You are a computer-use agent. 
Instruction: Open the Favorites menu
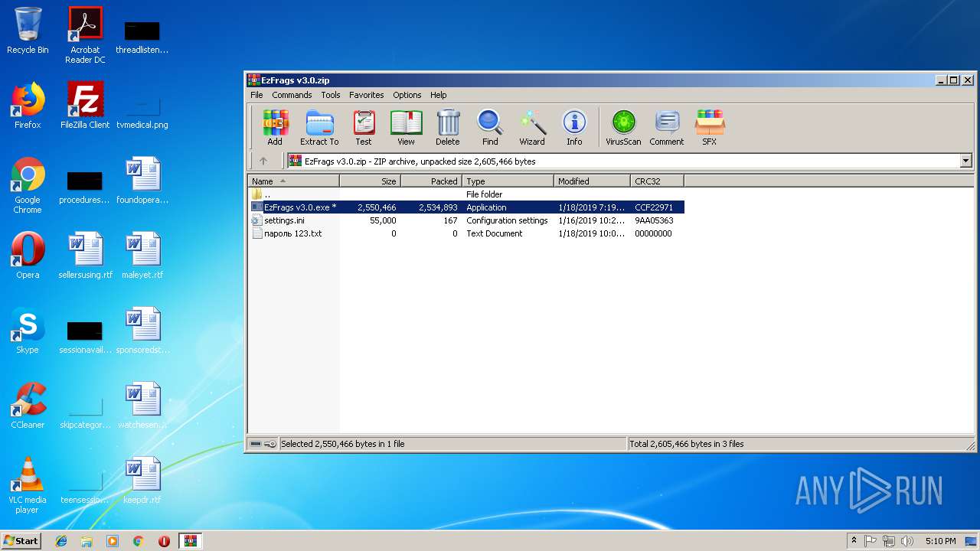(x=367, y=95)
